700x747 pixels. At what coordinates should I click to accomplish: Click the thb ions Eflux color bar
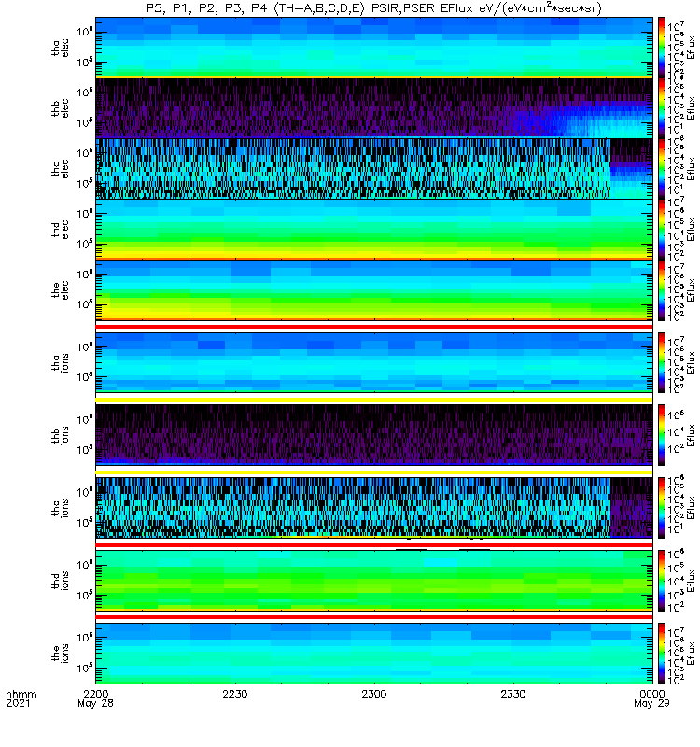pyautogui.click(x=662, y=435)
